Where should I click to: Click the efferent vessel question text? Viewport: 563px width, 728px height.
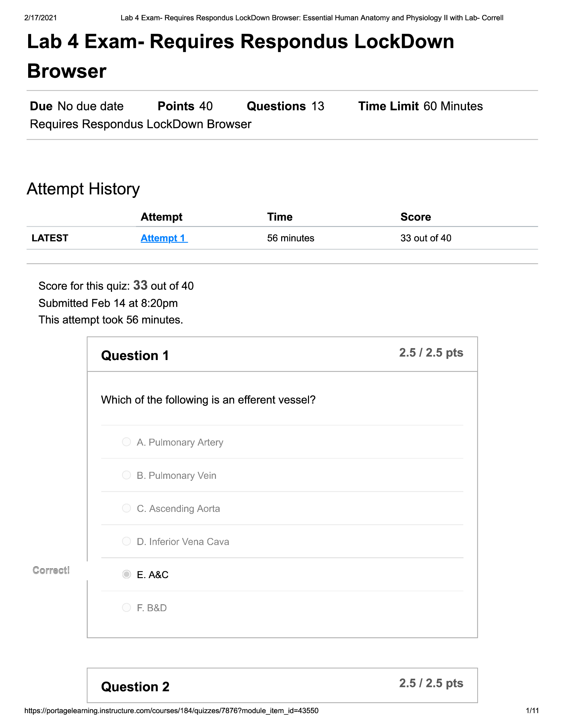208,400
